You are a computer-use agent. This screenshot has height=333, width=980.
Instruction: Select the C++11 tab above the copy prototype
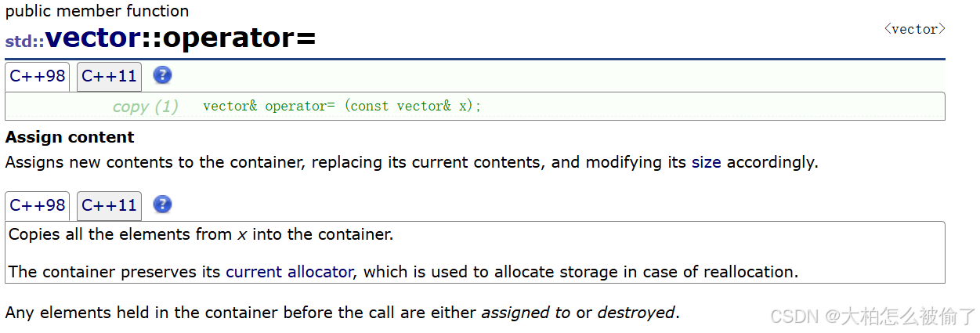click(109, 77)
